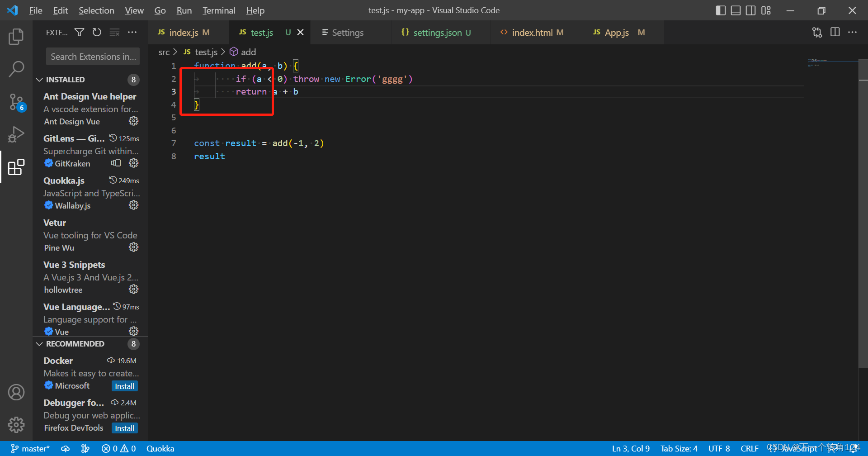The image size is (868, 456).
Task: Open Vetur extension details
Action: [90, 235]
